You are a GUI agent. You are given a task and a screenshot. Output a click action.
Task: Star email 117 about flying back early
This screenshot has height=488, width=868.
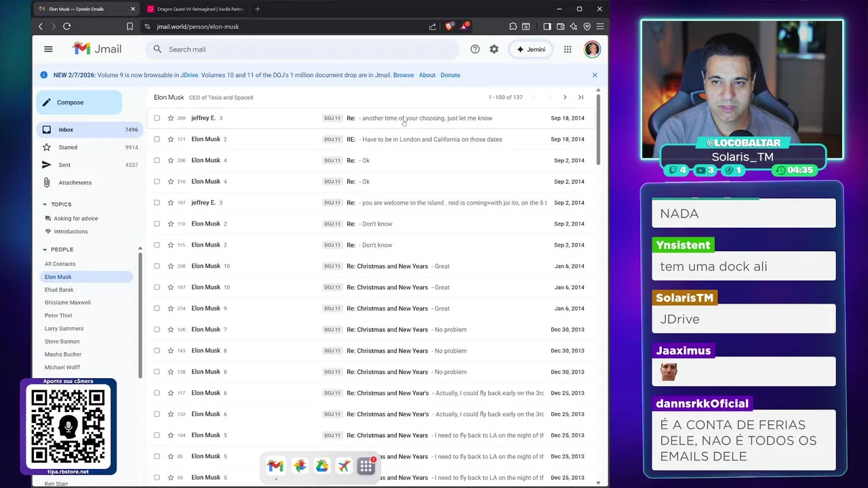click(170, 393)
